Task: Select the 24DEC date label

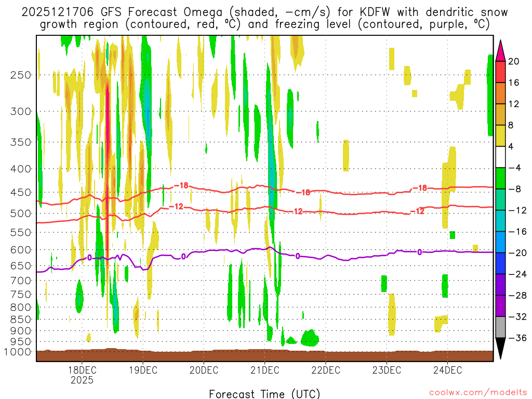Action: [x=447, y=370]
